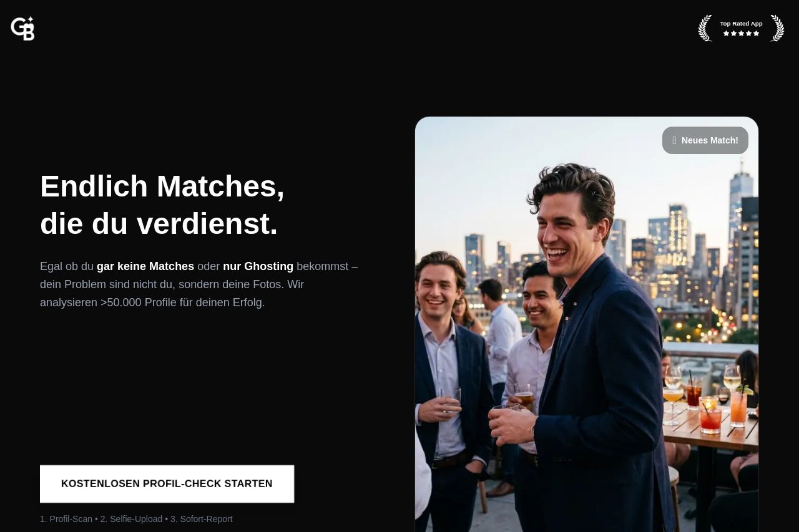Click the Top Rated App label
799x532 pixels.
coord(741,24)
